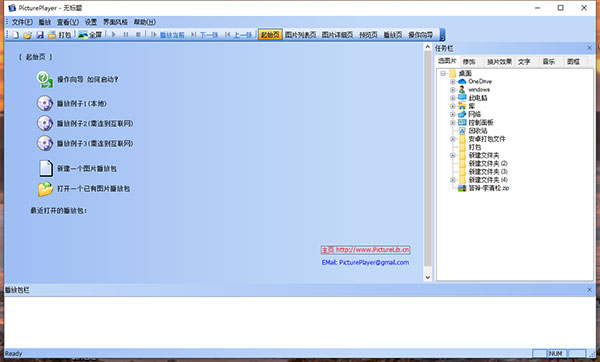The height and width of the screenshot is (362, 600).
Task: Click the NUM status bar indicator
Action: coord(556,354)
